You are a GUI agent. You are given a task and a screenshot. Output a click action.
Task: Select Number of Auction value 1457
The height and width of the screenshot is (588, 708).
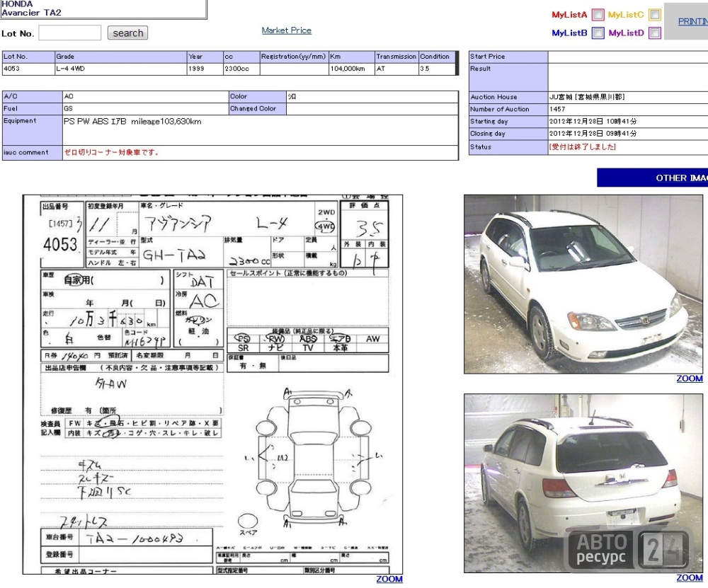point(557,109)
